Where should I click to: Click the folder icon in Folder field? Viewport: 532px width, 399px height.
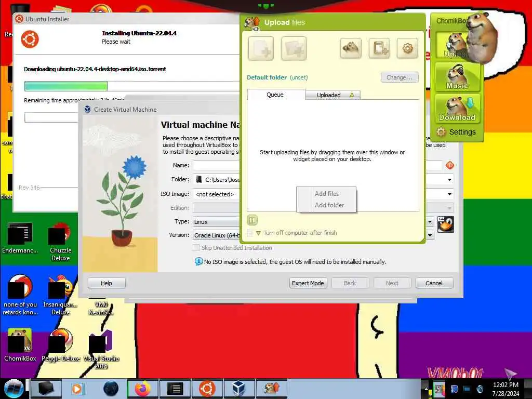point(199,179)
